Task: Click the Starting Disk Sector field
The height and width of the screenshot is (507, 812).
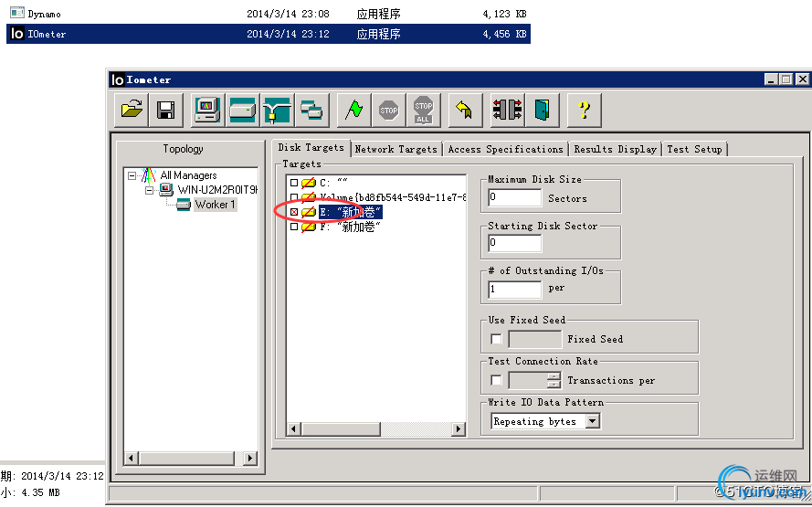Action: point(515,243)
